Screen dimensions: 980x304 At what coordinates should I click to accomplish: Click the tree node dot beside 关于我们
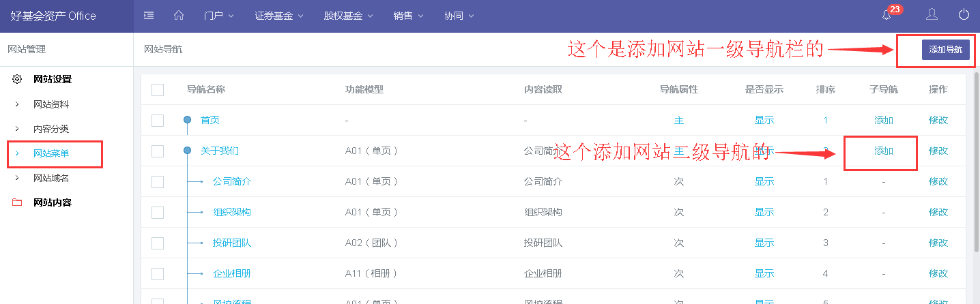[x=187, y=151]
